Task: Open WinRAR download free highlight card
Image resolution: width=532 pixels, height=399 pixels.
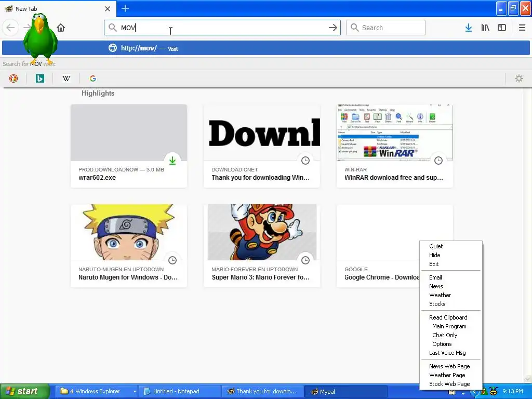Action: pos(395,146)
